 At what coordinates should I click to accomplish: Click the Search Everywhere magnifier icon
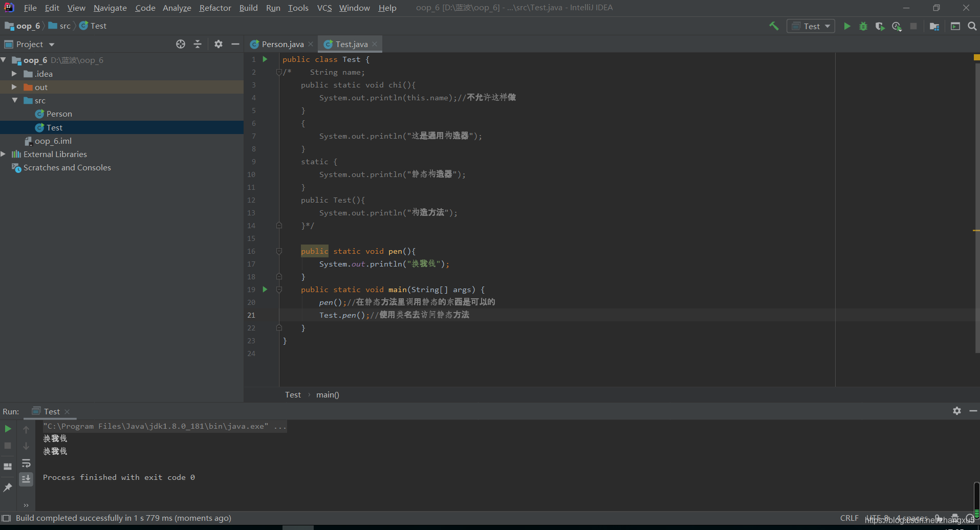click(972, 26)
